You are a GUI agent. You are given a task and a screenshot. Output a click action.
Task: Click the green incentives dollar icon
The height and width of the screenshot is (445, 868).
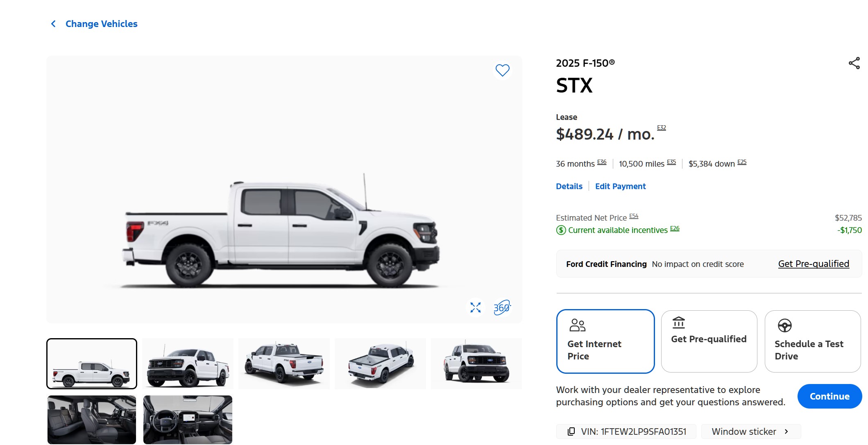561,230
